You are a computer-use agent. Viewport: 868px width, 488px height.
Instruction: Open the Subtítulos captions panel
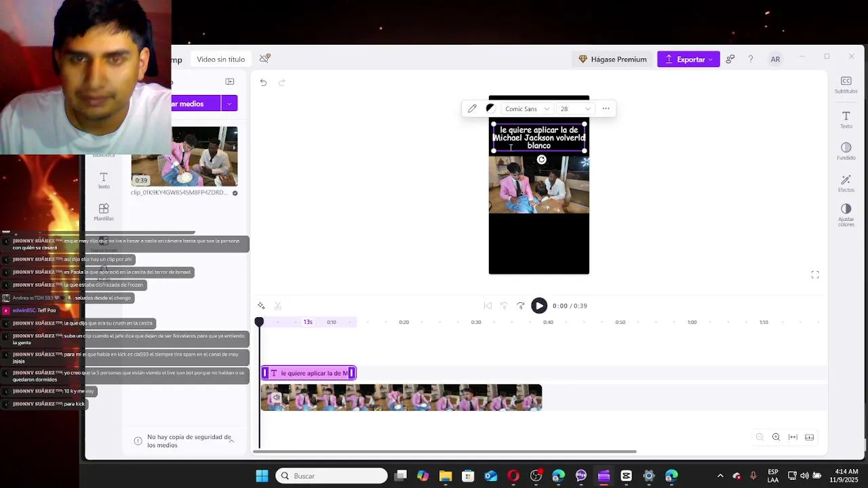click(846, 85)
